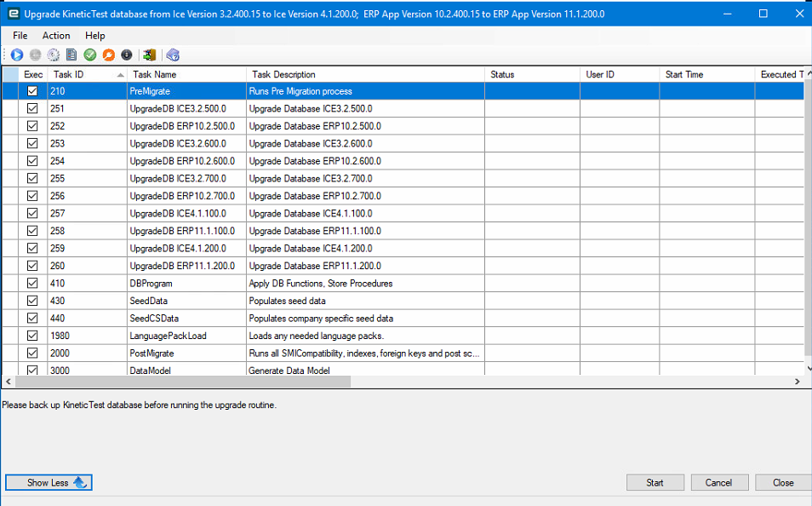Image resolution: width=812 pixels, height=506 pixels.
Task: Open the Action menu
Action: tap(56, 35)
